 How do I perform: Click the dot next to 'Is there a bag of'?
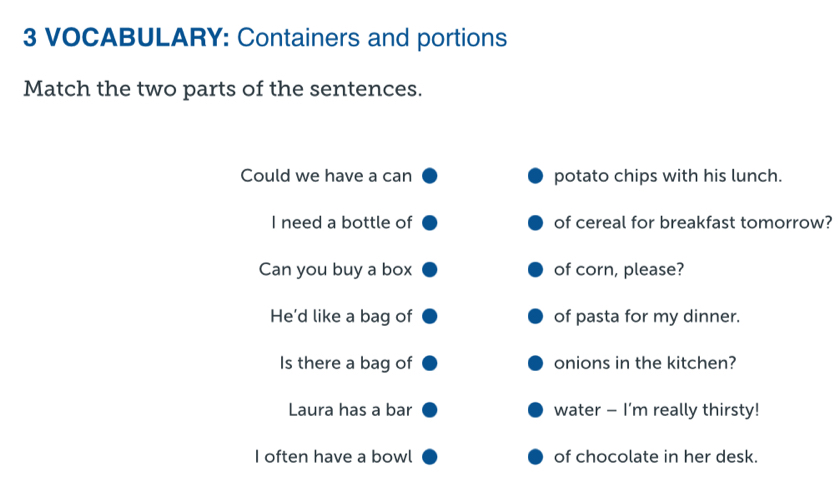point(430,363)
